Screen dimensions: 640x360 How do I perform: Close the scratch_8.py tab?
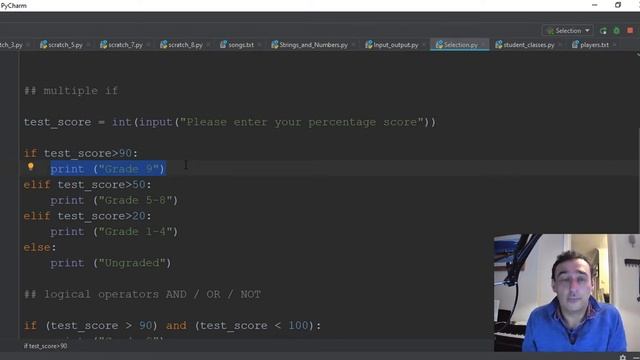[x=209, y=45]
